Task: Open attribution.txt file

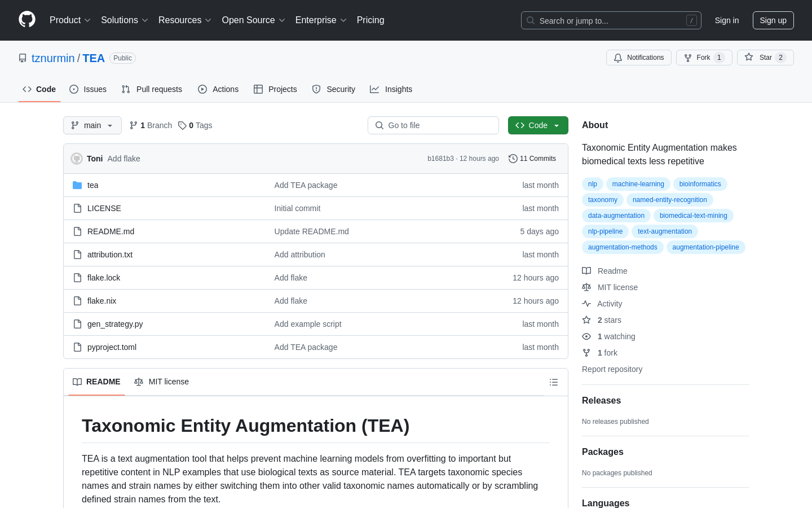Action: coord(110,255)
